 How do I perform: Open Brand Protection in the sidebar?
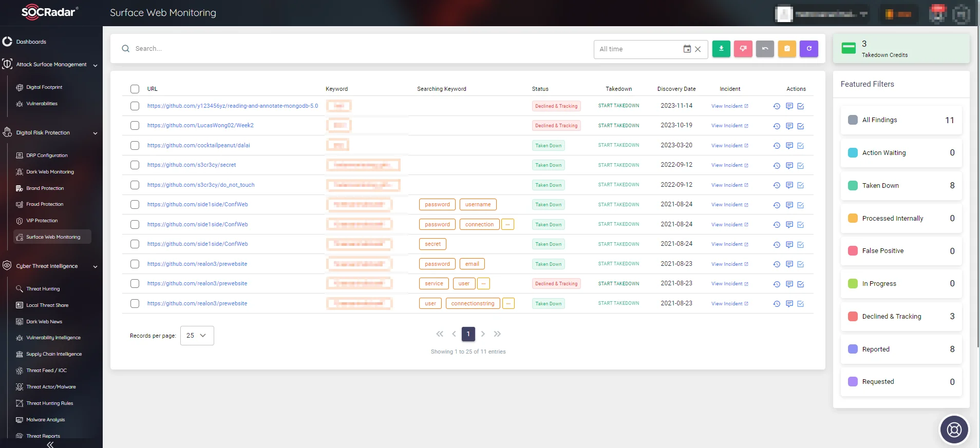coord(45,188)
